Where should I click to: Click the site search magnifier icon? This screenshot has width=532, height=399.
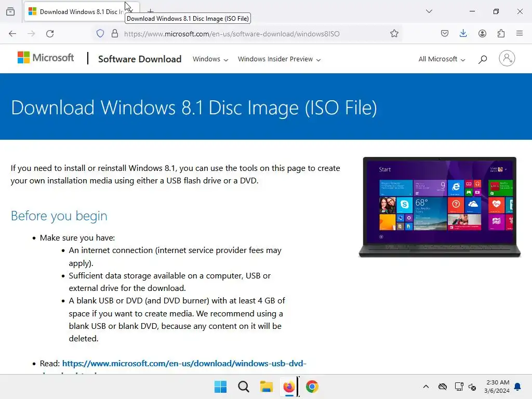483,59
